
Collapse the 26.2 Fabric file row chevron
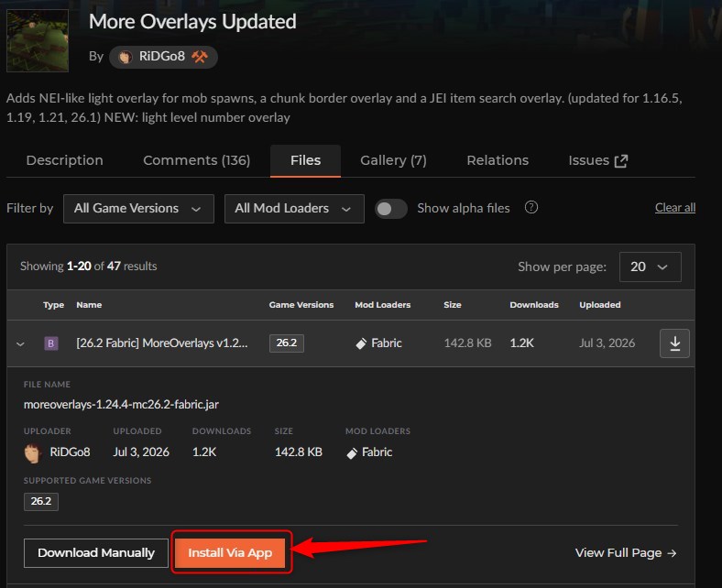(x=20, y=344)
